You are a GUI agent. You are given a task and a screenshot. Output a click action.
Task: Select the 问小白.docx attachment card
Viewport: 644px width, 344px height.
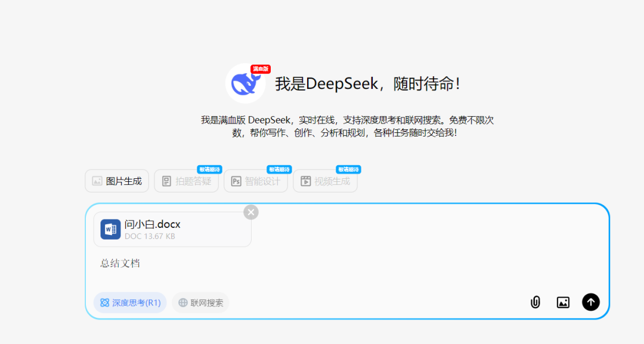tap(173, 229)
